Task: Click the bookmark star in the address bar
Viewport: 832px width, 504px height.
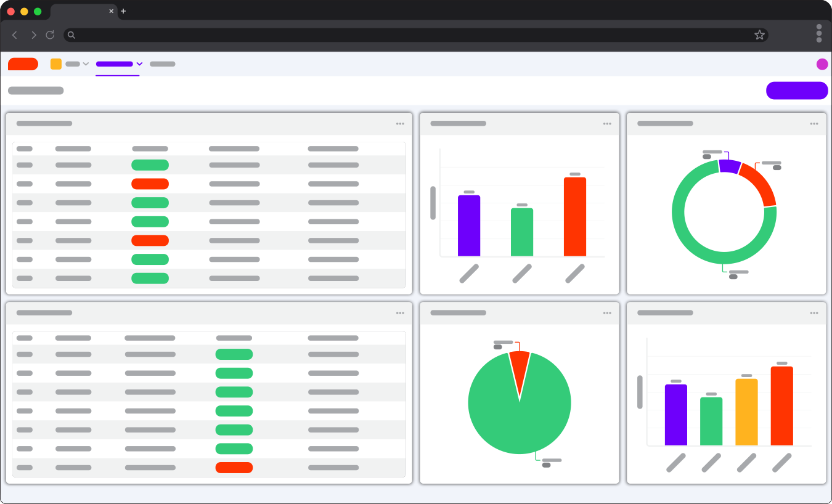Action: point(759,35)
